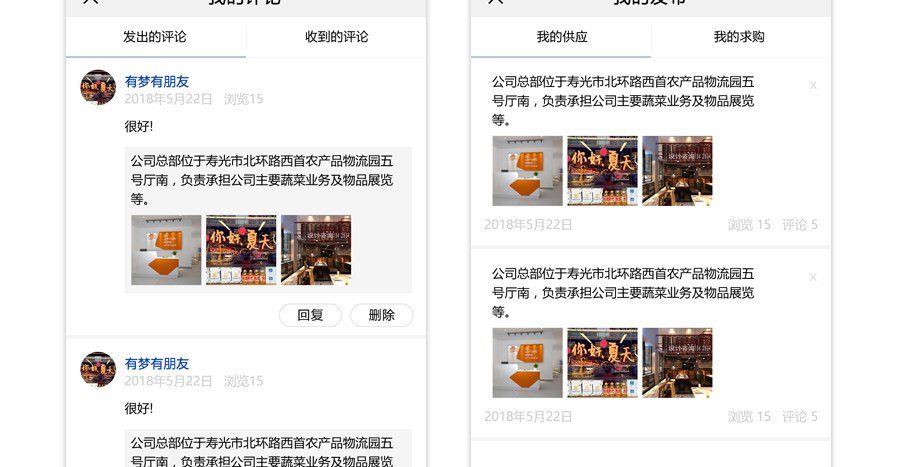The image size is (900, 467).
Task: Switch to the 发出的评论 tab
Action: (x=155, y=37)
